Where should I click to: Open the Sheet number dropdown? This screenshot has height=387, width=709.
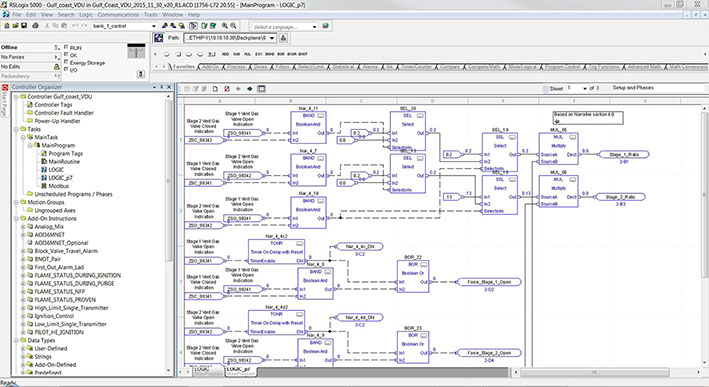[x=585, y=88]
